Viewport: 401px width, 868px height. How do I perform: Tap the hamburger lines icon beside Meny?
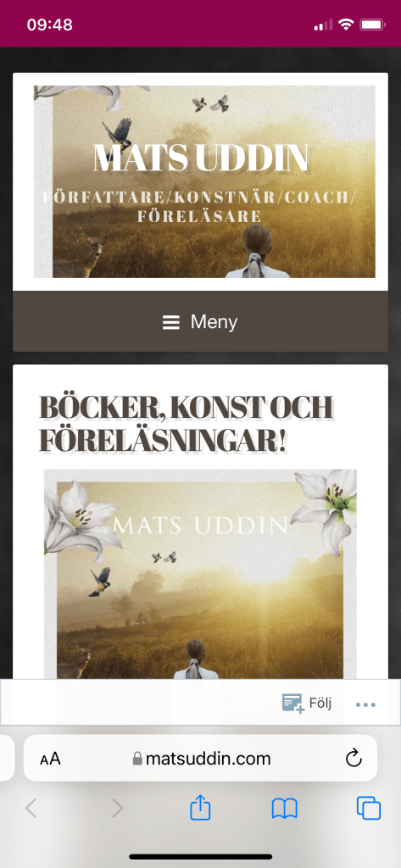[x=171, y=322]
